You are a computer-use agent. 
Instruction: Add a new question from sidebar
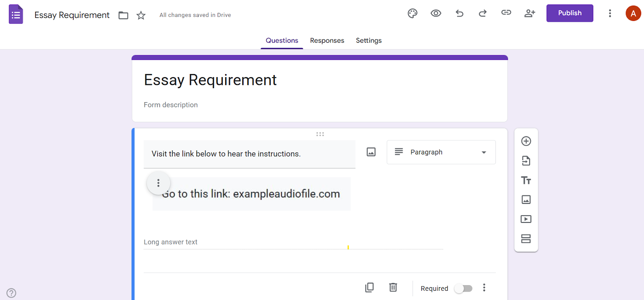pyautogui.click(x=526, y=141)
